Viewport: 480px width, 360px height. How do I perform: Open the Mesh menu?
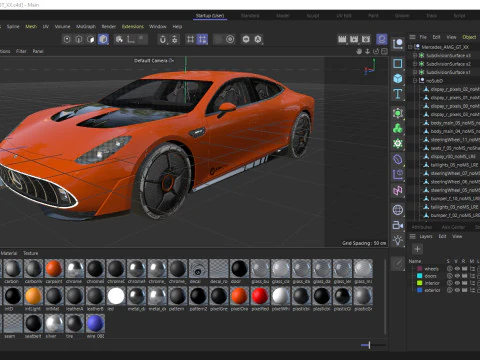pyautogui.click(x=31, y=26)
